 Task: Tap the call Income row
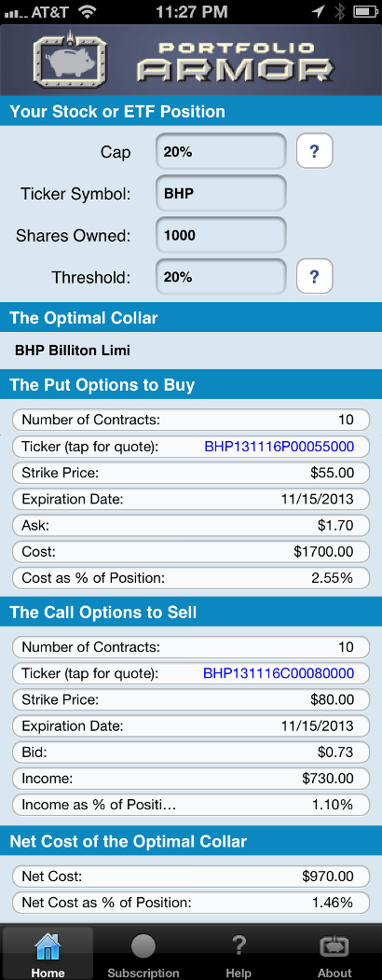tap(190, 778)
